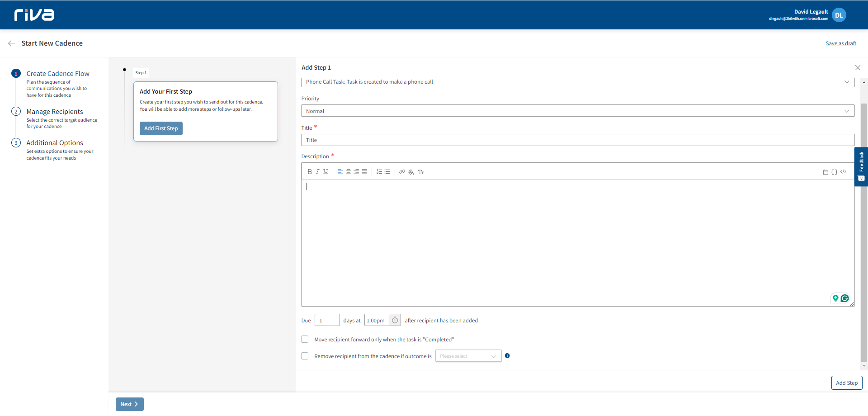Insert a bulleted list
Image resolution: width=868 pixels, height=416 pixels.
(387, 172)
